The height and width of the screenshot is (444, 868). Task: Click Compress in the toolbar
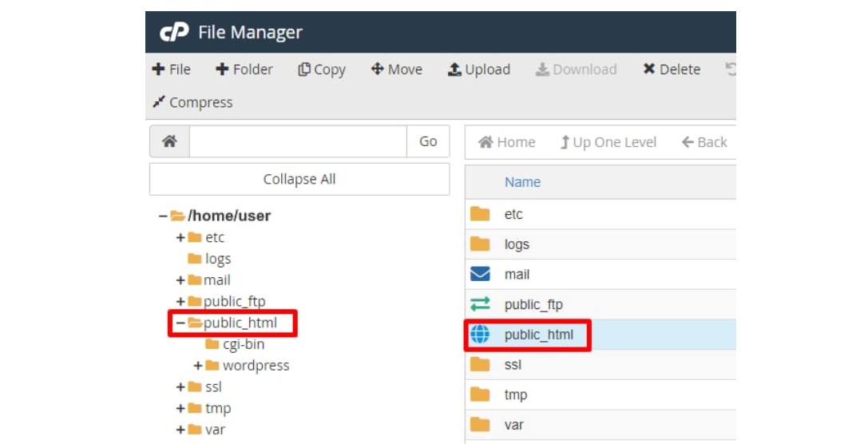pyautogui.click(x=192, y=102)
